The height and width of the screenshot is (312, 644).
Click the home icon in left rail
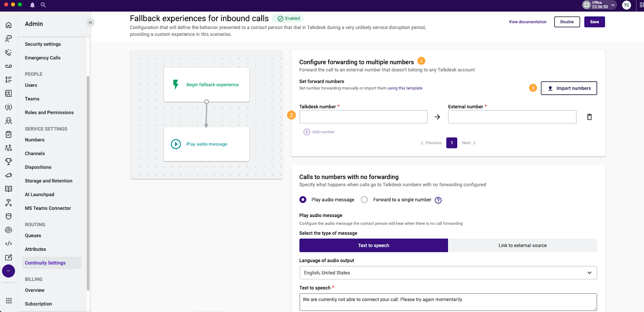(x=8, y=25)
